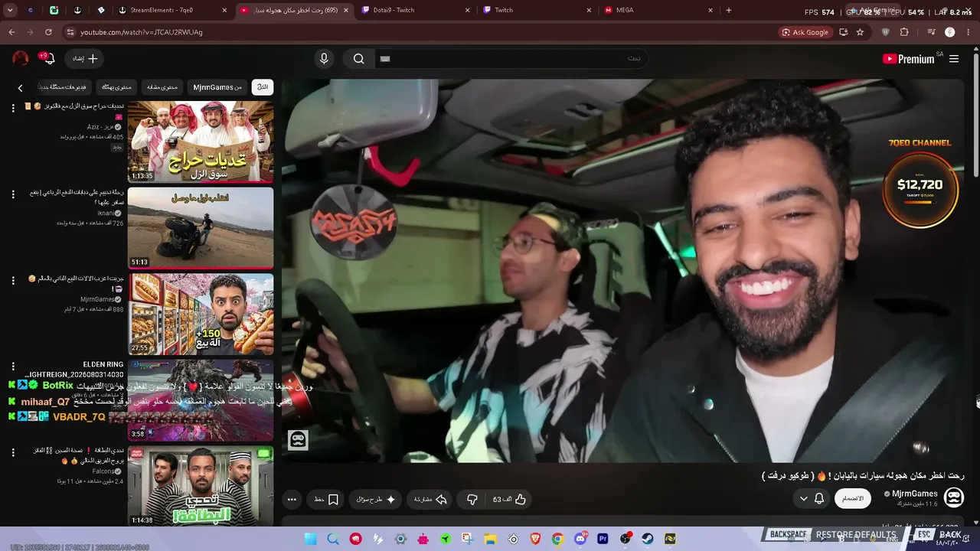This screenshot has width=980, height=551.
Task: Open the MjrmGames channel name link
Action: [915, 494]
